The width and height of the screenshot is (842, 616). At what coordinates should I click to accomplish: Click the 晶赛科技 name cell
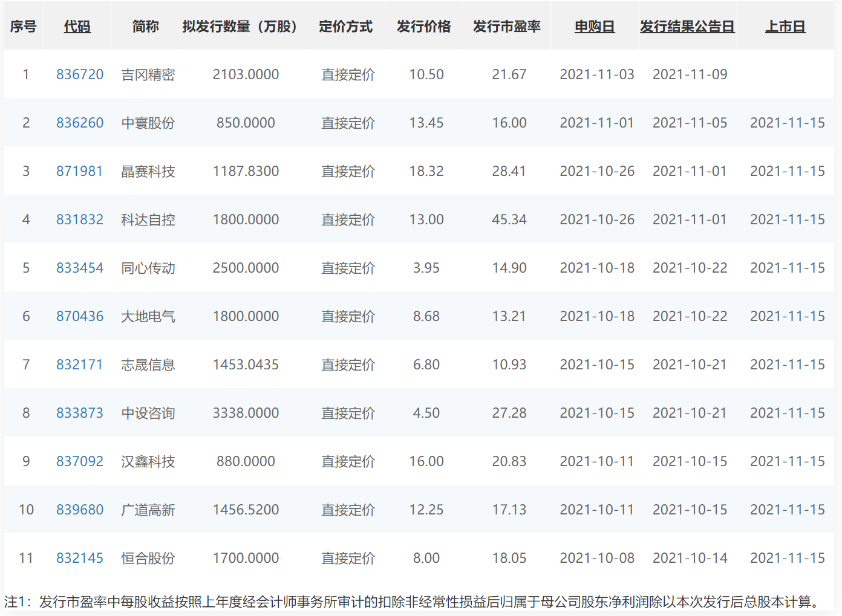(x=148, y=171)
